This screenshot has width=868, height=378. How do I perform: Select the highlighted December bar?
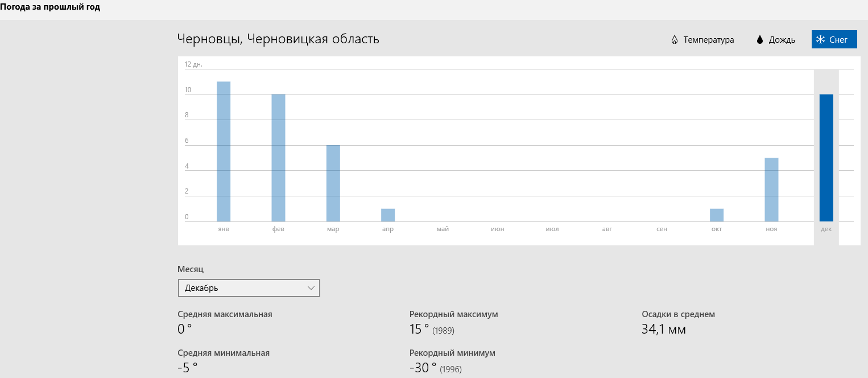click(x=826, y=158)
